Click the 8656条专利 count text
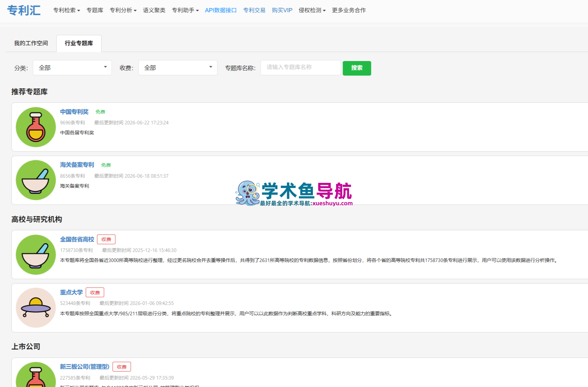The width and height of the screenshot is (588, 387). click(72, 176)
